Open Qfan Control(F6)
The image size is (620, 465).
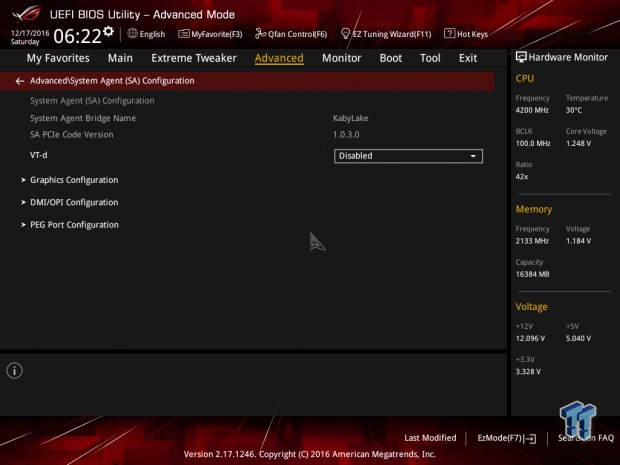[x=291, y=34]
